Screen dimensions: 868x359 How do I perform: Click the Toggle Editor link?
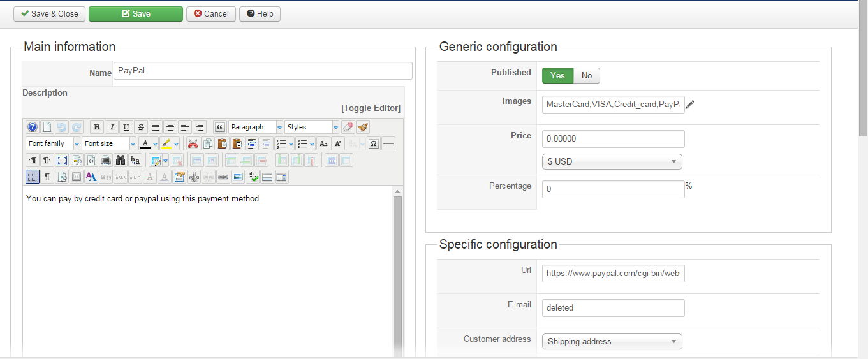[x=371, y=108]
